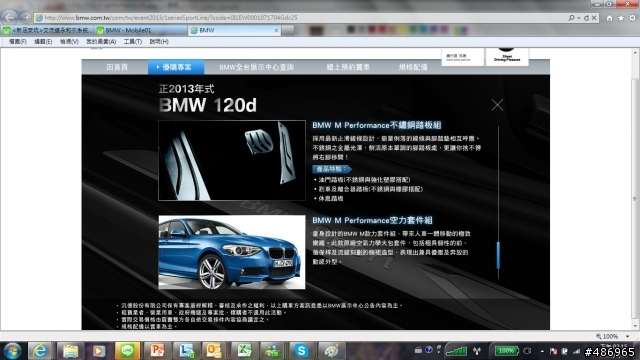Click the green signal bars tray icon
Image resolution: width=640 pixels, height=360 pixels.
click(x=456, y=350)
